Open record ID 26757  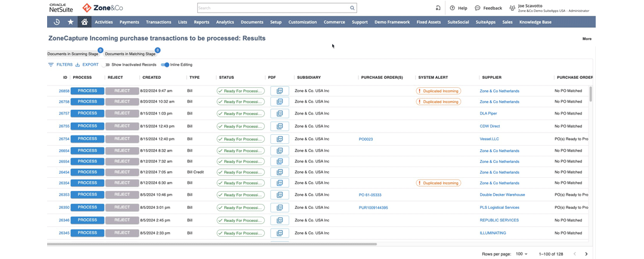64,113
